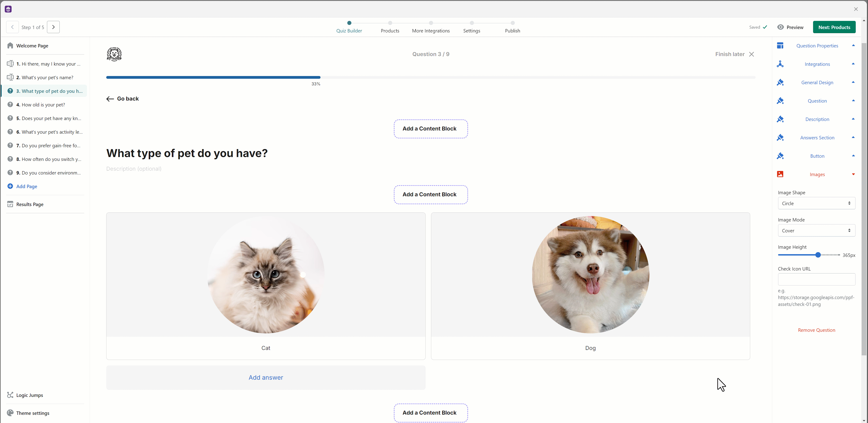The image size is (868, 423).
Task: Switch to the Publish step
Action: click(x=513, y=27)
